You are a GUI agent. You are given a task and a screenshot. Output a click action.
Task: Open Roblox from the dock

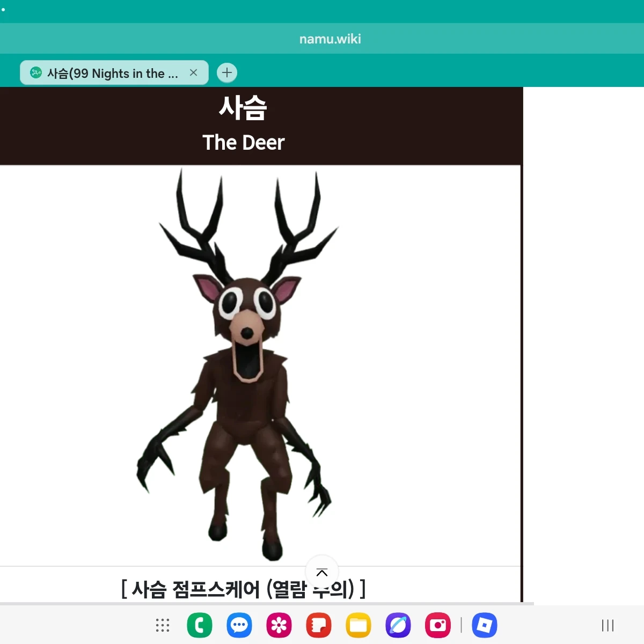(x=484, y=625)
